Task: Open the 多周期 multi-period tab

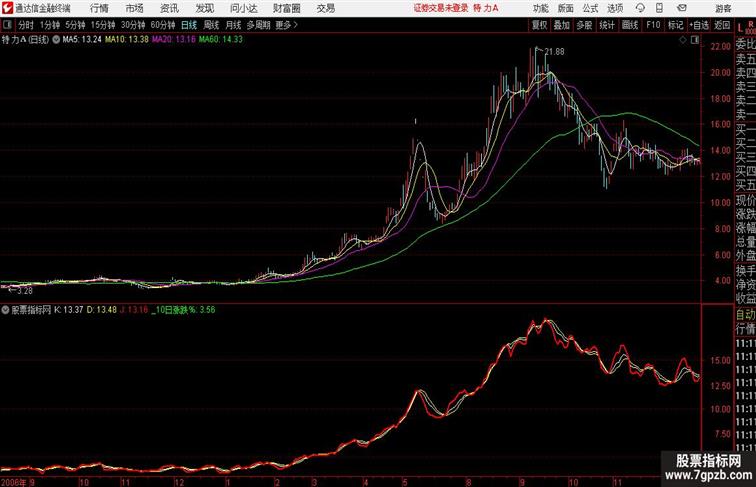Action: coord(258,25)
